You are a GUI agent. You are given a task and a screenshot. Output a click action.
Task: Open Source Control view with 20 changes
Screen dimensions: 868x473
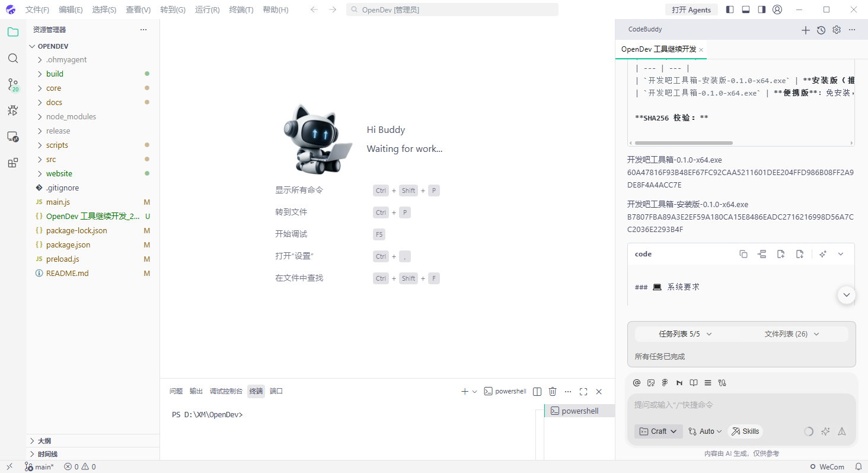tap(12, 84)
